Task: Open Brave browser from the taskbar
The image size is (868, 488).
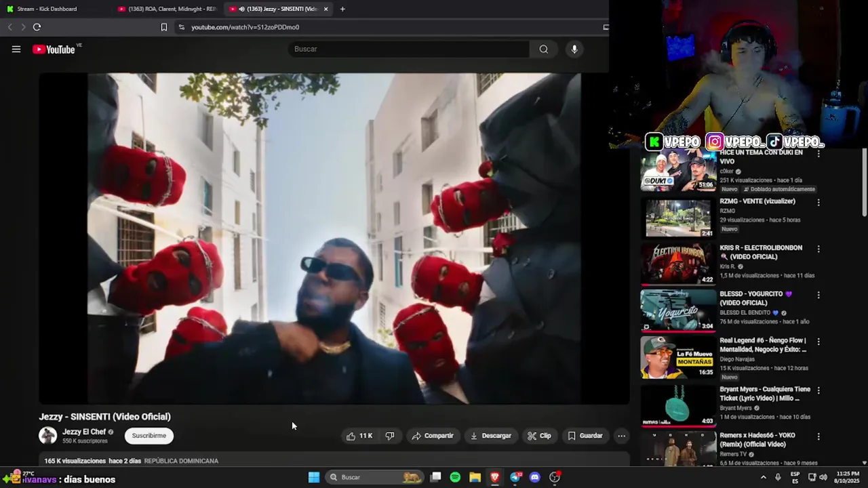Action: pos(495,477)
